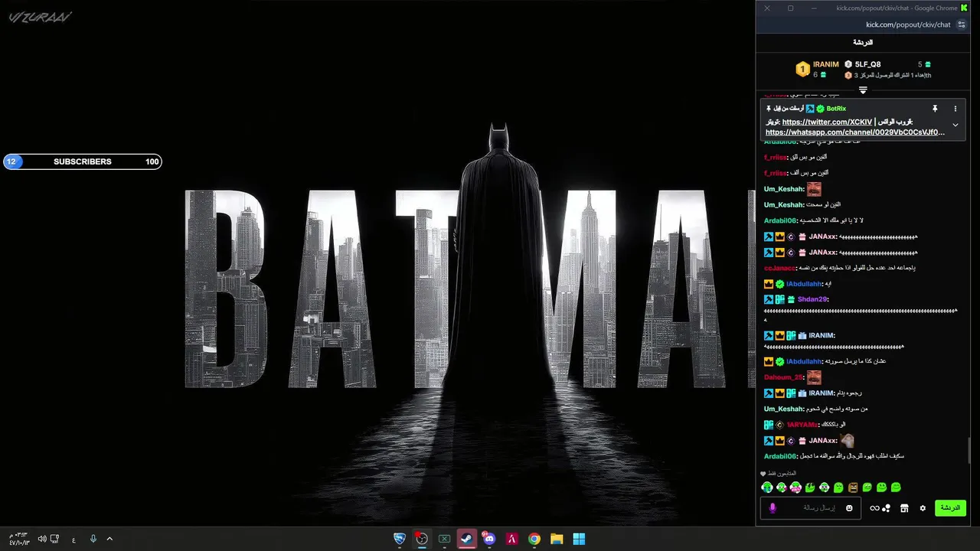The height and width of the screenshot is (551, 980).
Task: Open the taskbar clock and date
Action: coord(19,539)
